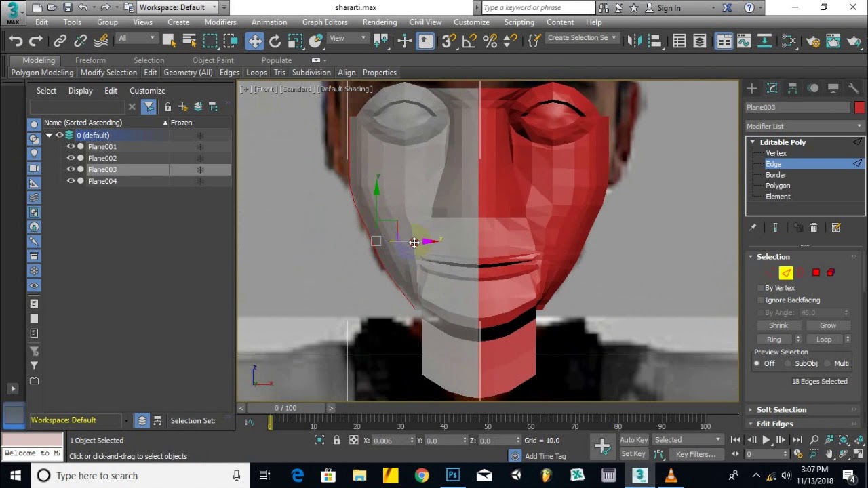
Task: Open the Modify panel tab
Action: point(772,89)
